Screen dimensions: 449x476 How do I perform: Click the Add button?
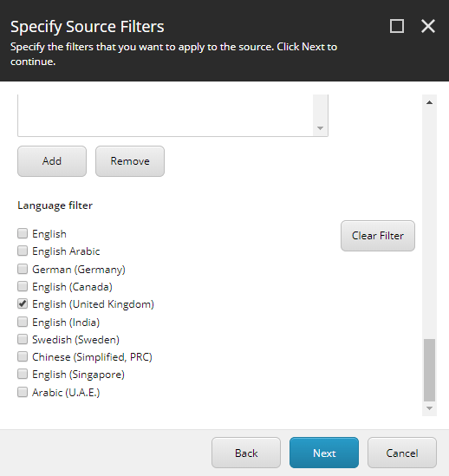(x=52, y=161)
